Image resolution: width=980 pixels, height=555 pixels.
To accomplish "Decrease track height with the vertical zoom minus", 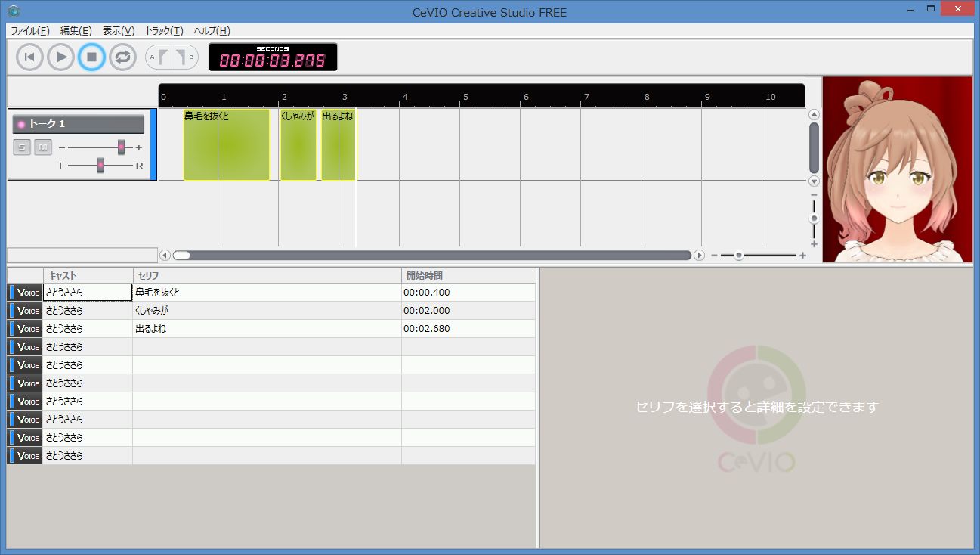I will pos(814,195).
